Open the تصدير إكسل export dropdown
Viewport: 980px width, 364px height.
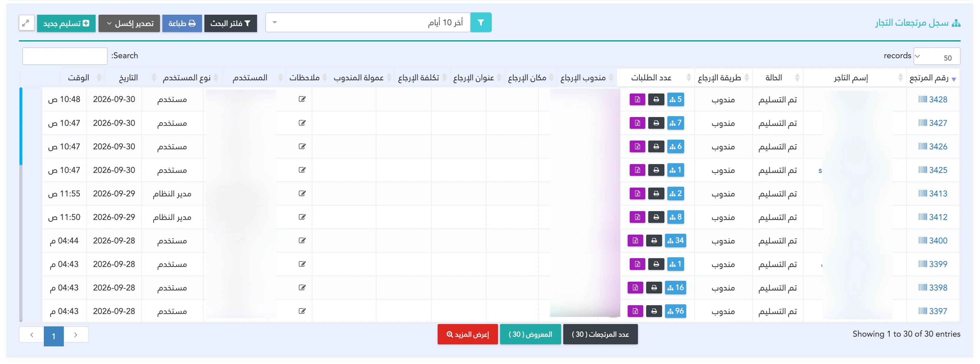coord(129,24)
